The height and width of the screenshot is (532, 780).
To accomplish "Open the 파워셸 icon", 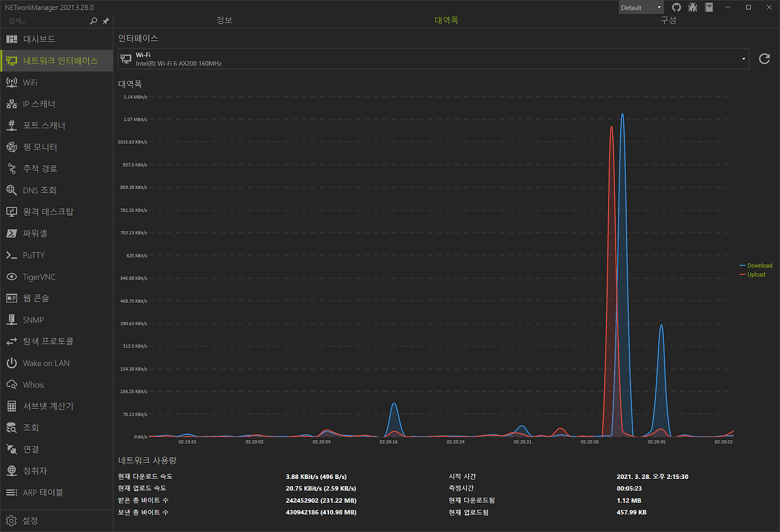I will 12,233.
